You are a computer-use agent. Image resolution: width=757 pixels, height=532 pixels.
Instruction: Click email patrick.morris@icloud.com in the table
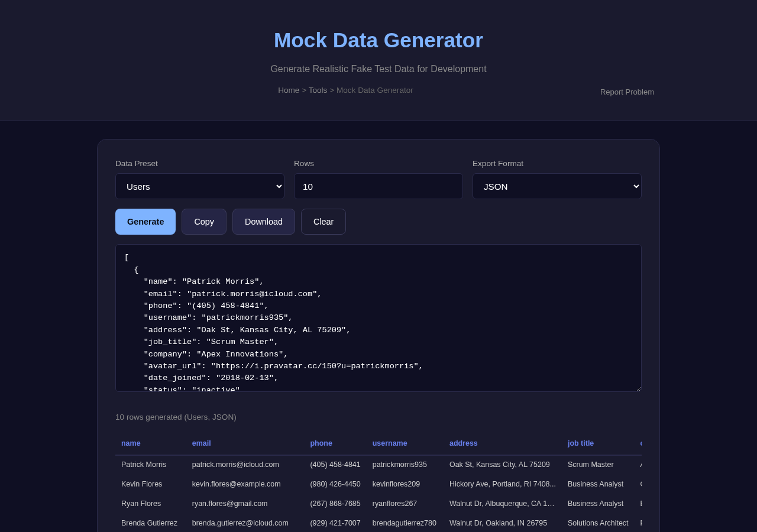[235, 465]
